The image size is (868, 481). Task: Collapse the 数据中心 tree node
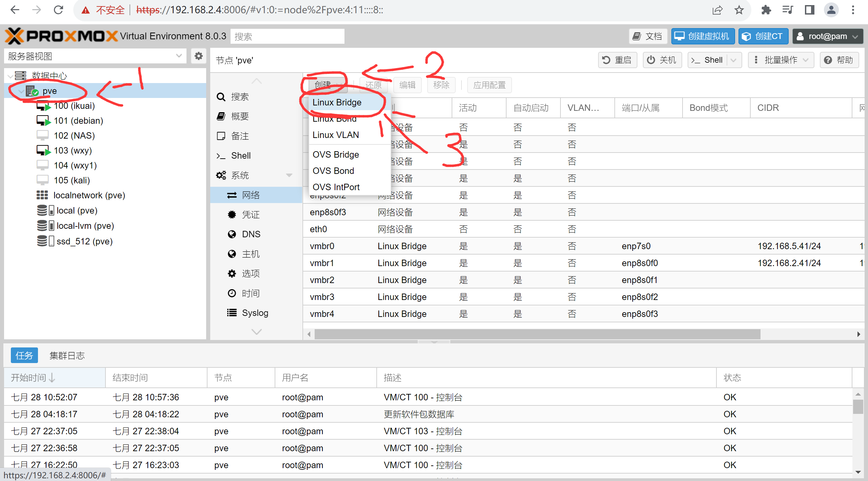click(11, 76)
